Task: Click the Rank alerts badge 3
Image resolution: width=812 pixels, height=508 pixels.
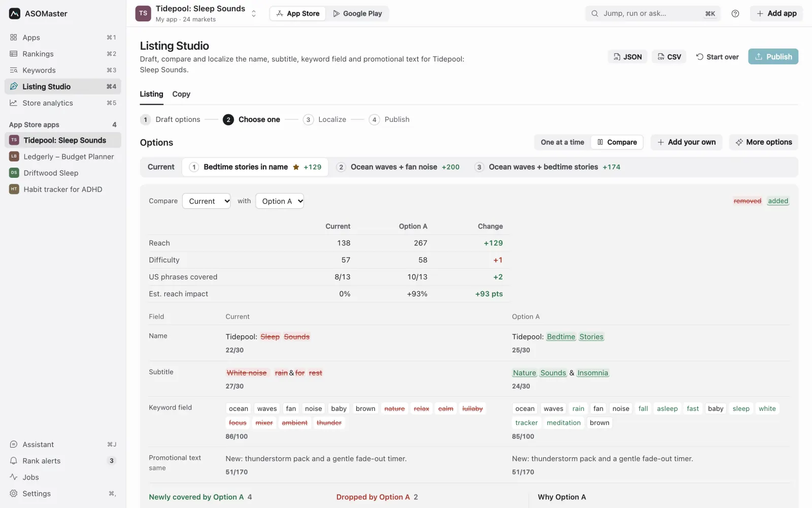Action: click(x=112, y=461)
